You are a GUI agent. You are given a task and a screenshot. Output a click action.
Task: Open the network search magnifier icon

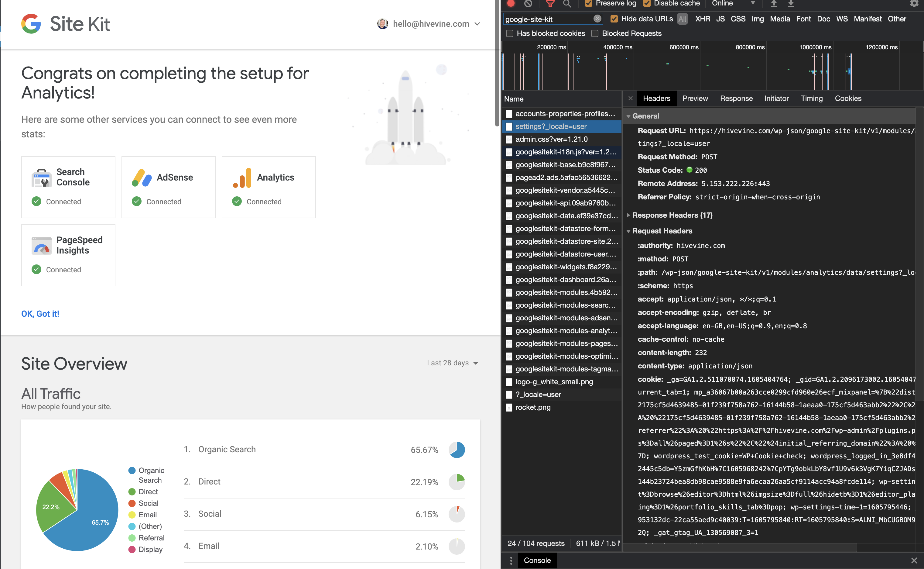[567, 4]
